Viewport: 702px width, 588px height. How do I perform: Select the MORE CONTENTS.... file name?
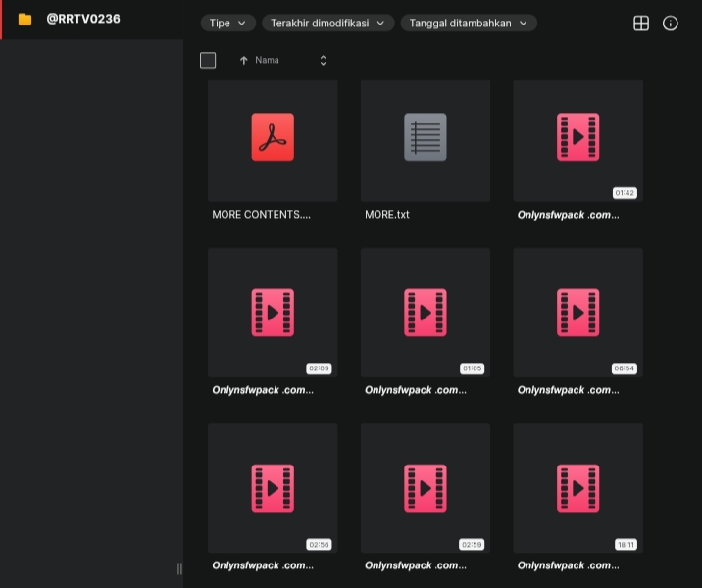pyautogui.click(x=261, y=215)
